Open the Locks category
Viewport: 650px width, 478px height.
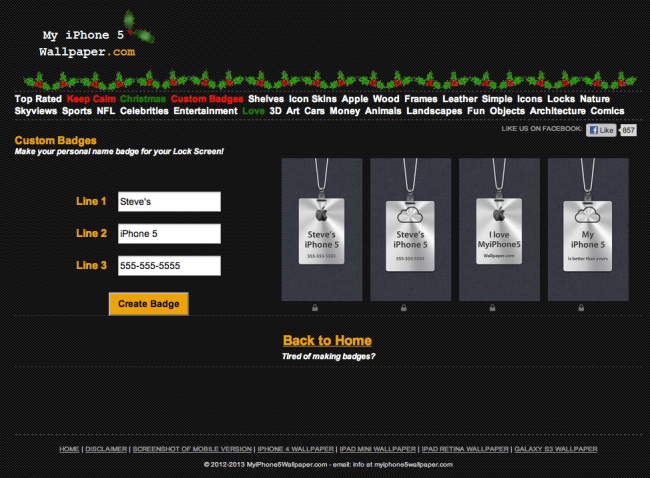561,99
